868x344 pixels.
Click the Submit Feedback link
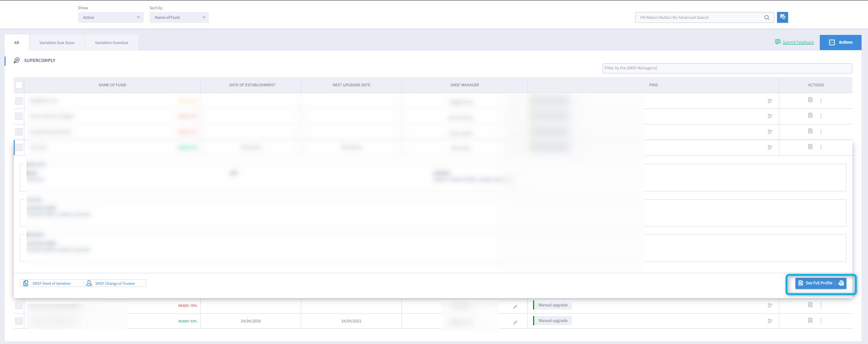coord(798,42)
